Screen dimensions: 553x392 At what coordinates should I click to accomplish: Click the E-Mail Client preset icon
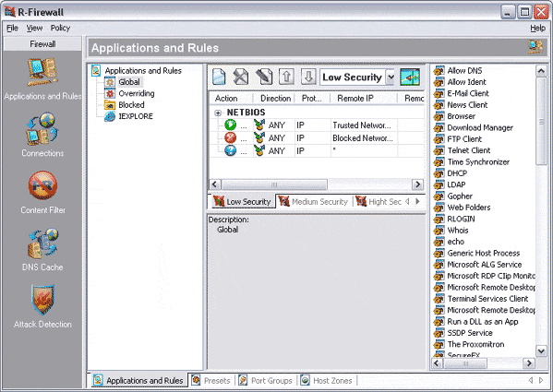[439, 93]
